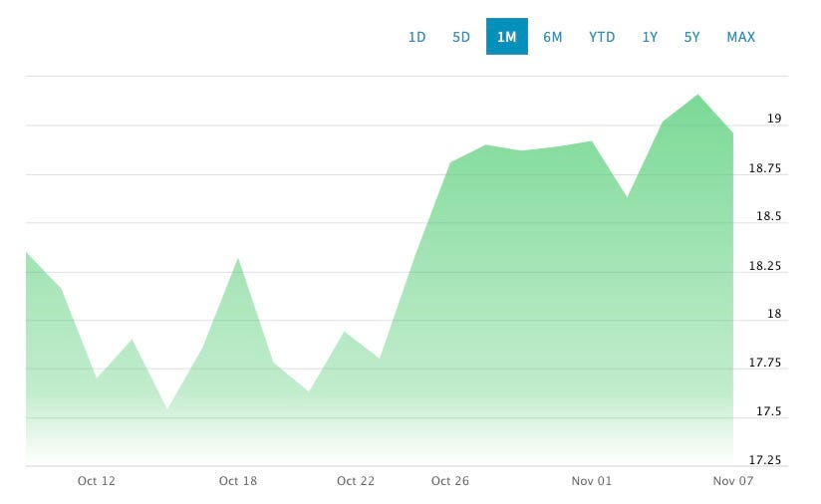
Task: Click the 18 price axis value
Action: 774,314
